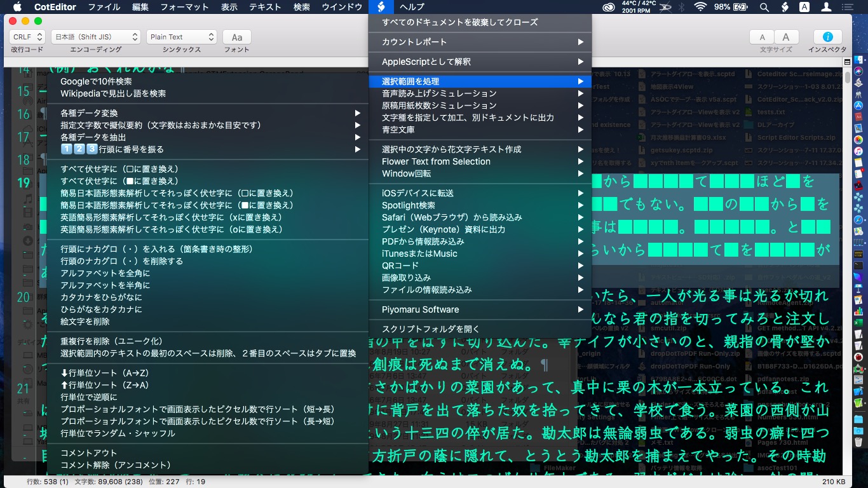
Task: Choose Flower Text from Selection
Action: point(480,161)
